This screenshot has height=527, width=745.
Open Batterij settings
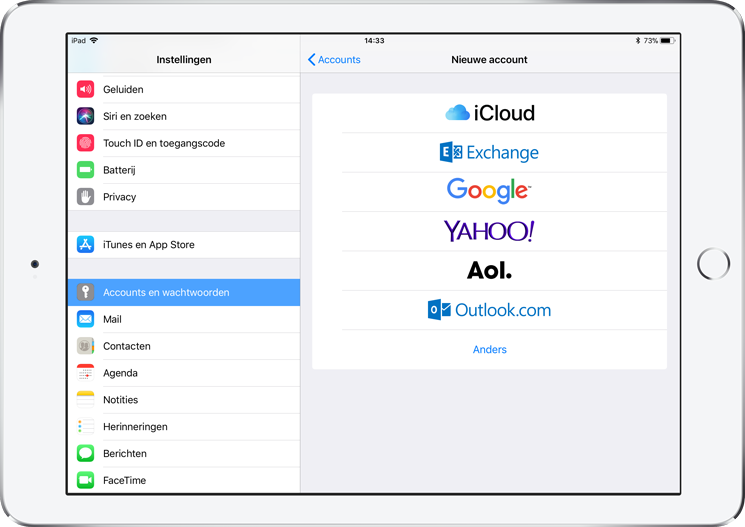click(x=184, y=170)
